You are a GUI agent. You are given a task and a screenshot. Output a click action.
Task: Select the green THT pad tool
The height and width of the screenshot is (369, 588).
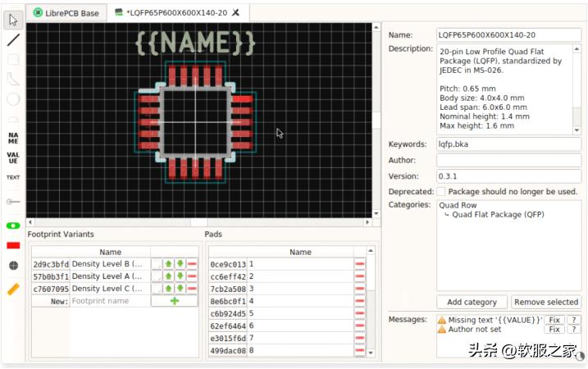[13, 225]
